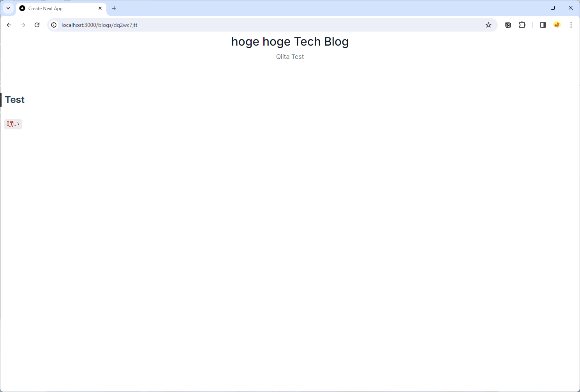Open the Chrome profile avatar
Viewport: 580px width, 392px height.
557,25
